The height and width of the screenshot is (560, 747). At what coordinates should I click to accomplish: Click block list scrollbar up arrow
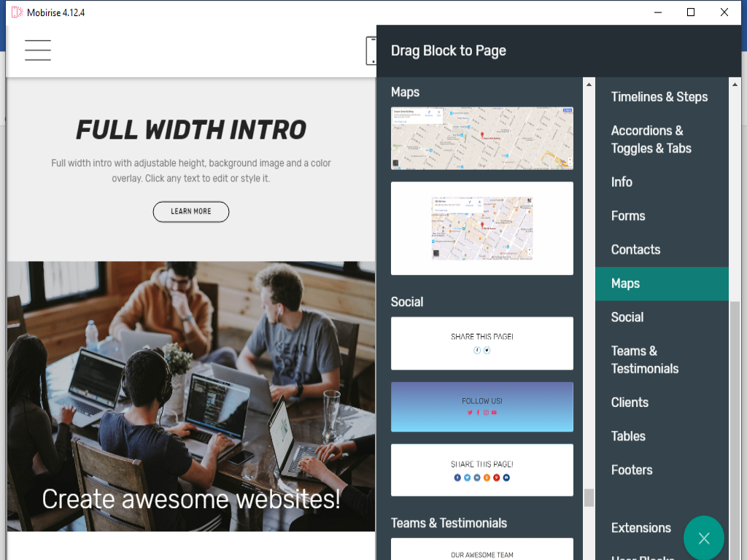click(x=589, y=85)
